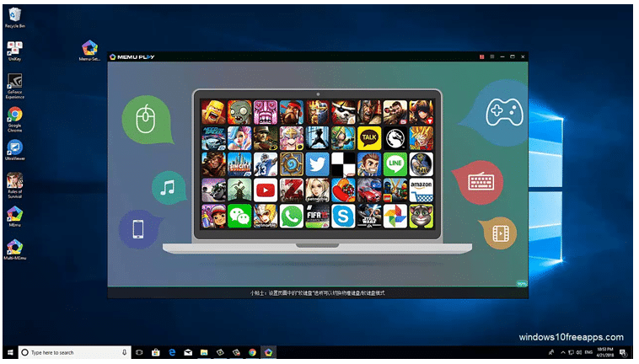Open the Windows Start menu

tap(10, 352)
